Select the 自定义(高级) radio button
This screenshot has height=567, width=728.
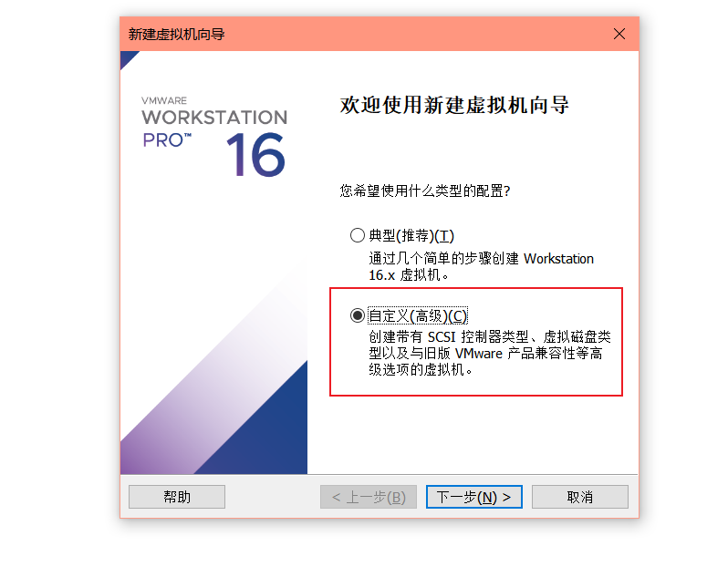click(357, 315)
